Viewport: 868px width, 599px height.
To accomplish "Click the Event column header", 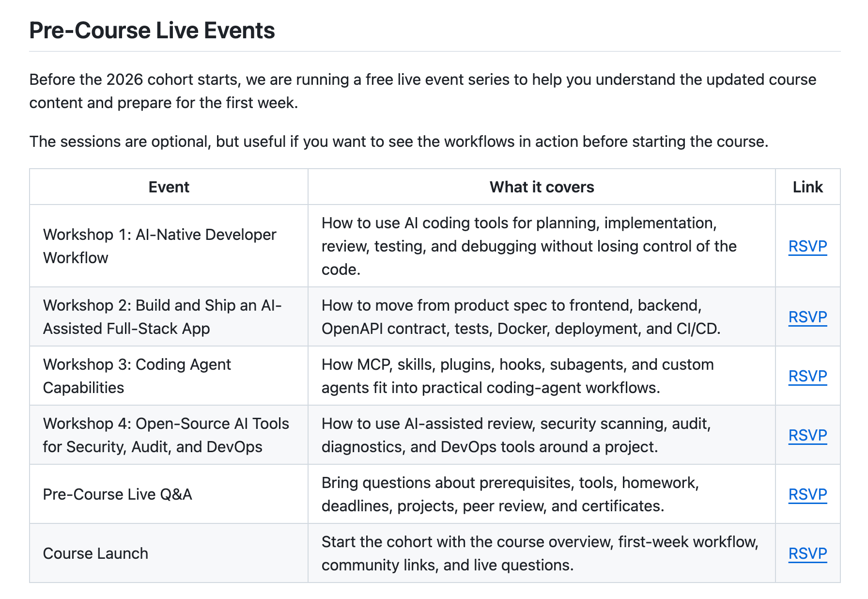I will click(169, 187).
